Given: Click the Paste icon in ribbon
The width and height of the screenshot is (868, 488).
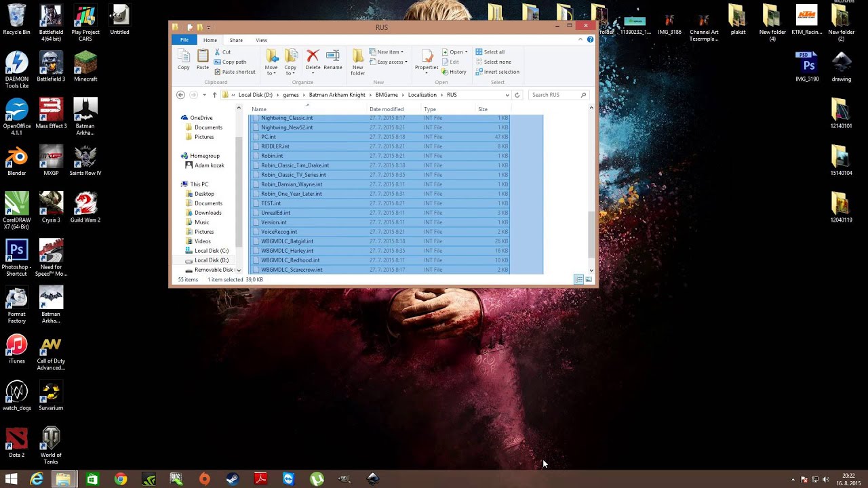Looking at the screenshot, I should point(203,60).
